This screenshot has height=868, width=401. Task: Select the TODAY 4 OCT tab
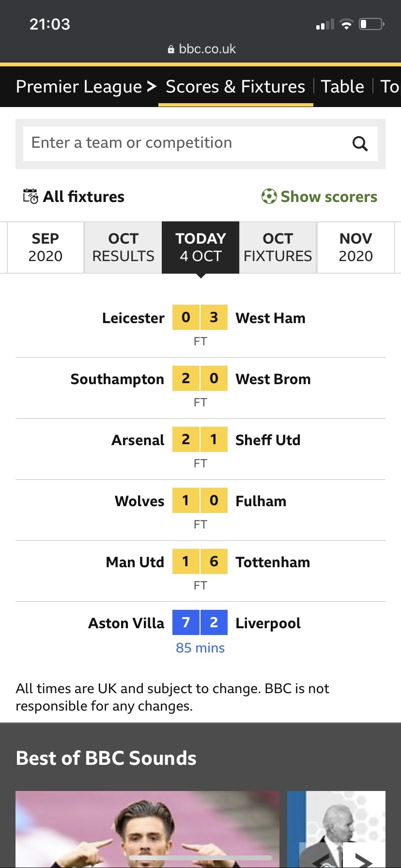[200, 247]
